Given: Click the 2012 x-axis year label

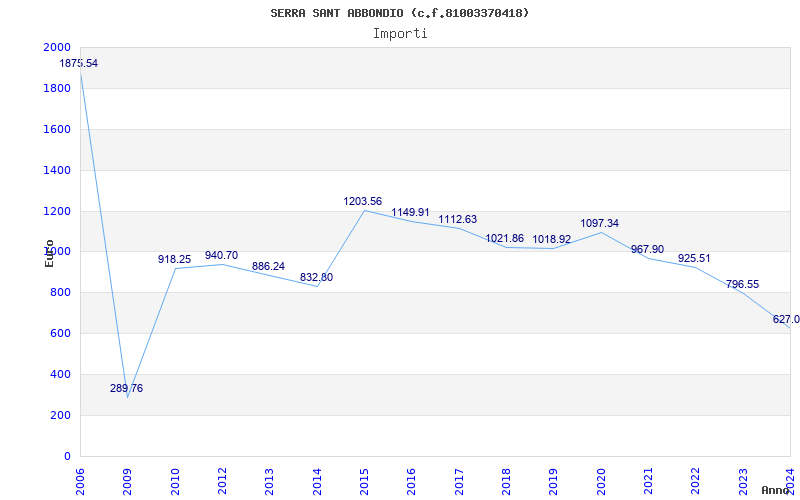Looking at the screenshot, I should [x=222, y=481].
